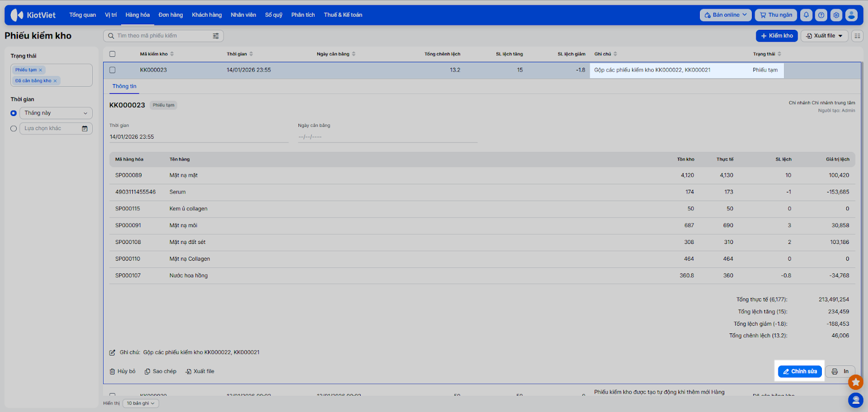This screenshot has width=868, height=412.
Task: Click the note cell 'Gộp các phiếu kiểm kho' in row
Action: coord(652,70)
